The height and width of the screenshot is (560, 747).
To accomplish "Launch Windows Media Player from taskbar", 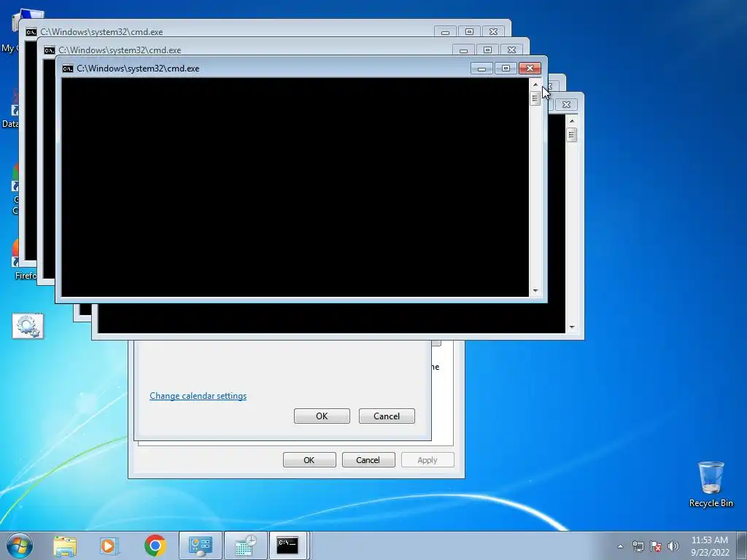I will 109,545.
